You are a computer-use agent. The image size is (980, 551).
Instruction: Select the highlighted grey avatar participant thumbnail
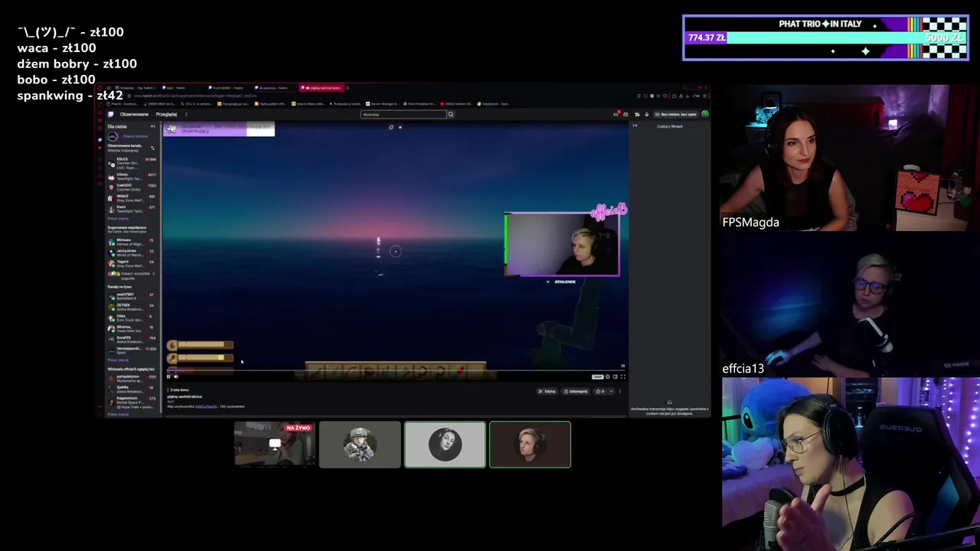tap(445, 444)
